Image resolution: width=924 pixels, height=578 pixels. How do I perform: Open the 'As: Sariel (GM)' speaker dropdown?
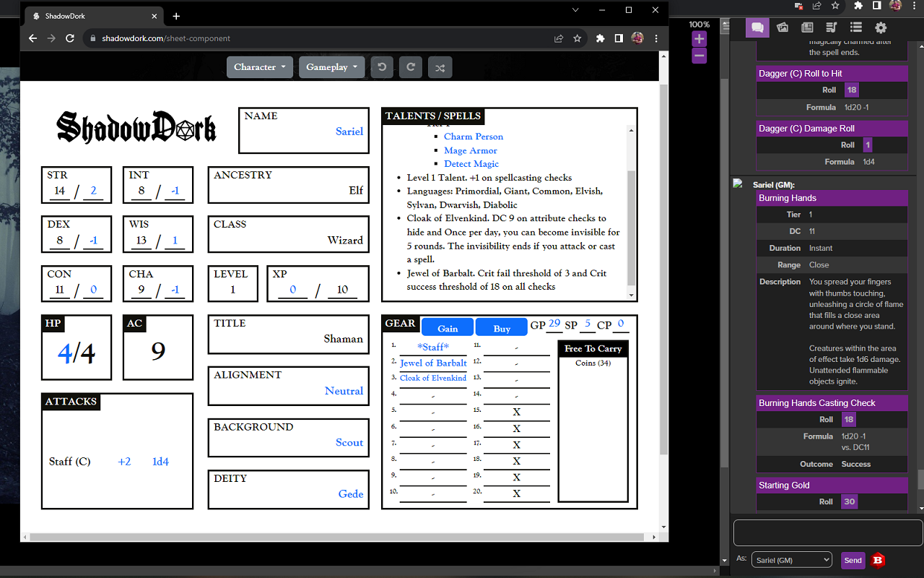coord(791,560)
